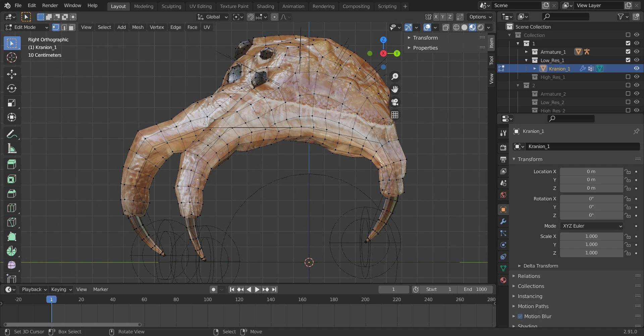
Task: Open the XYZ Euler rotation mode dropdown
Action: tap(591, 226)
